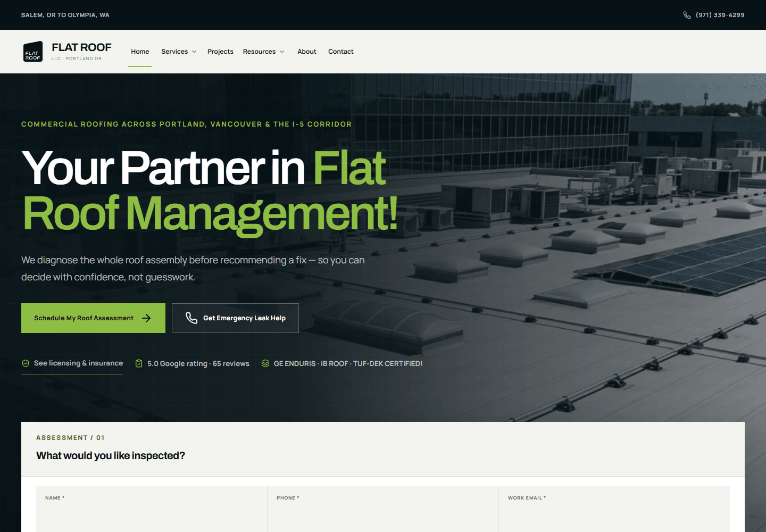Click the phone icon in top bar
Screen dimensions: 766x532
[687, 15]
